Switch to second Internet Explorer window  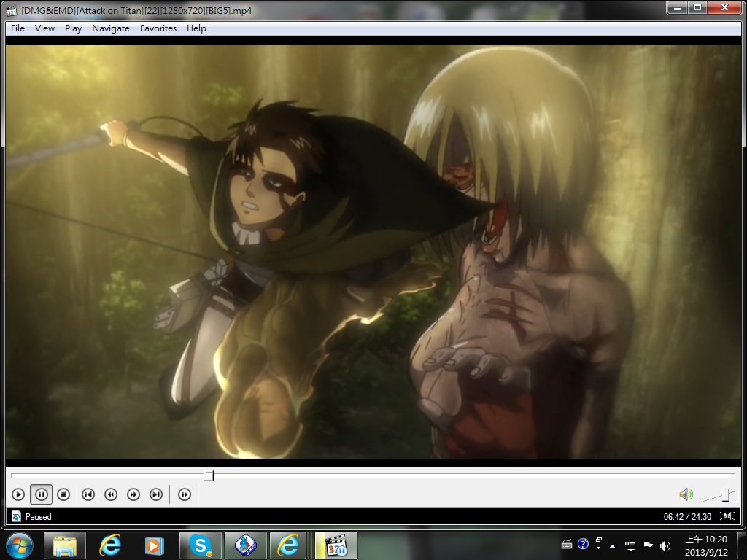(x=289, y=545)
